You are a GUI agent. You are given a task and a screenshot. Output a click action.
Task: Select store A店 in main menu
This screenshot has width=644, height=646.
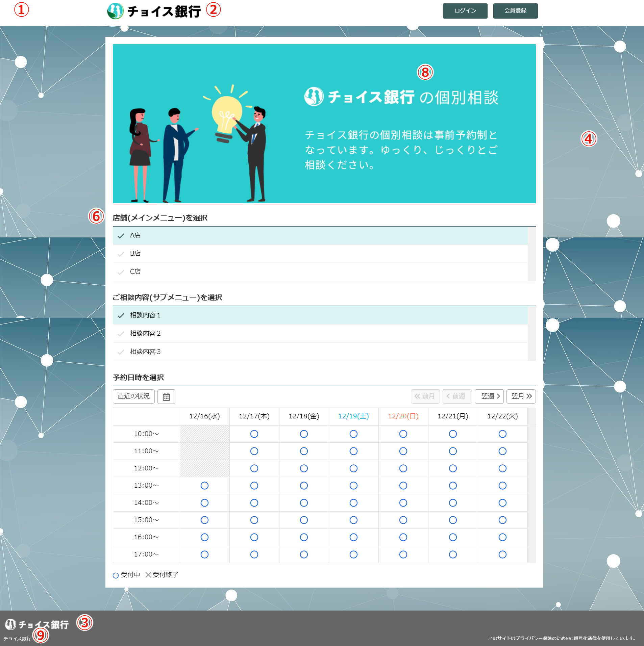click(x=320, y=235)
